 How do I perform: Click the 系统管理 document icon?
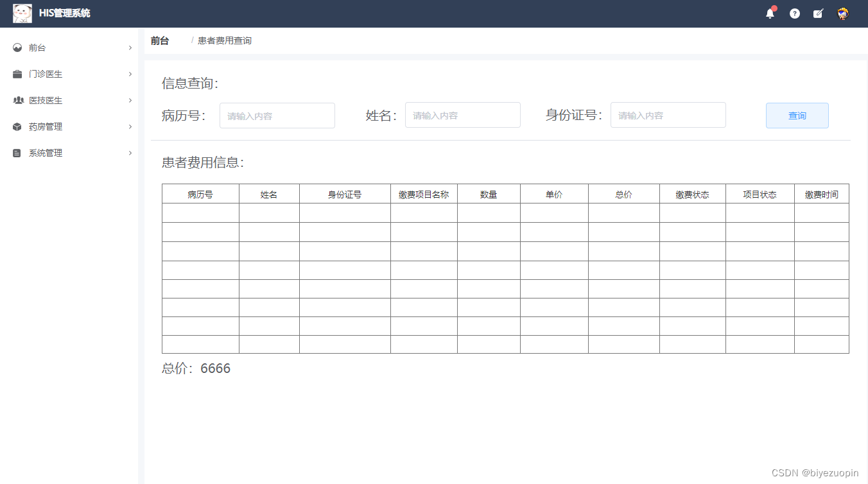click(17, 153)
